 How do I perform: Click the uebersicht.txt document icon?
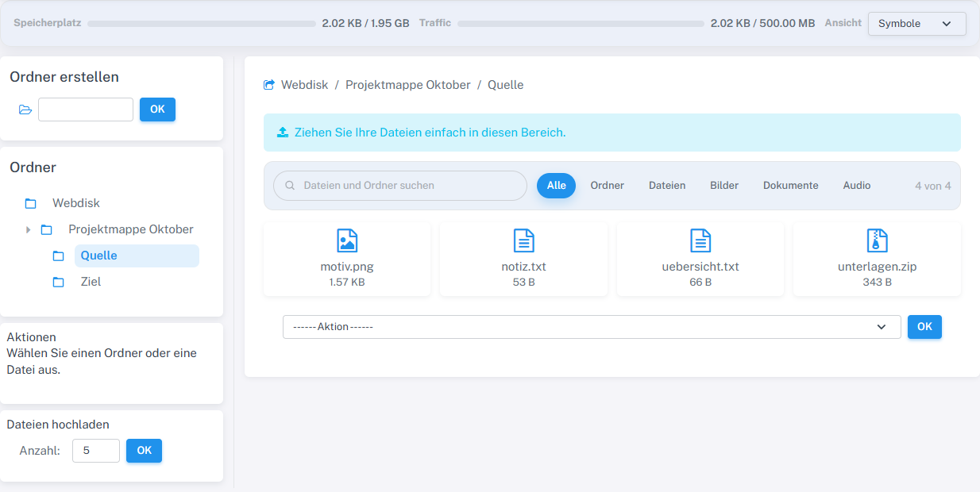pos(700,240)
